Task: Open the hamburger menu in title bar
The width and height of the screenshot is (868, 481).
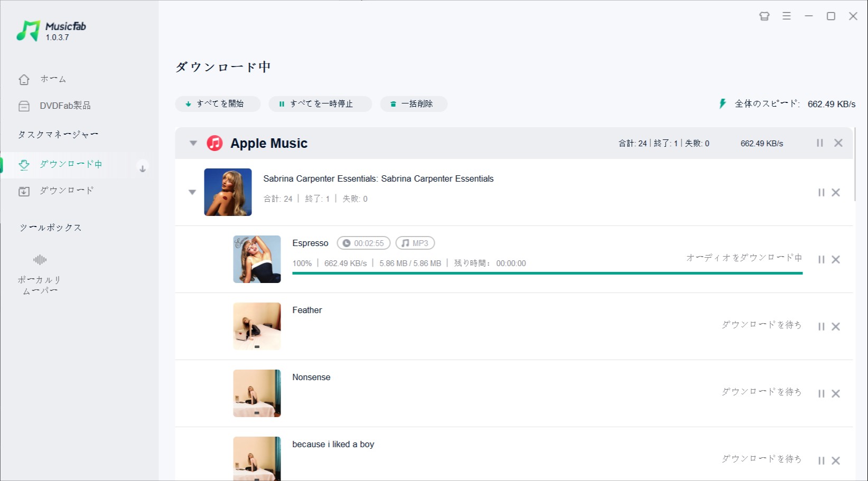Action: click(x=787, y=16)
